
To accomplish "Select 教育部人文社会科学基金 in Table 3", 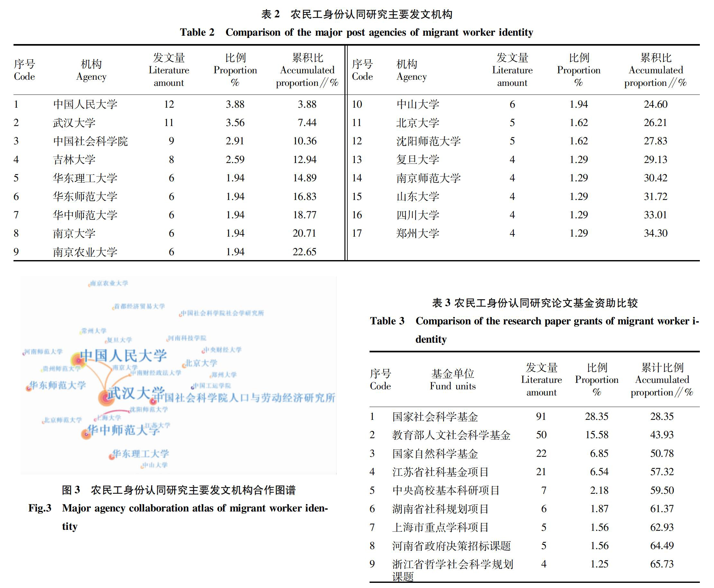I will coord(451,435).
